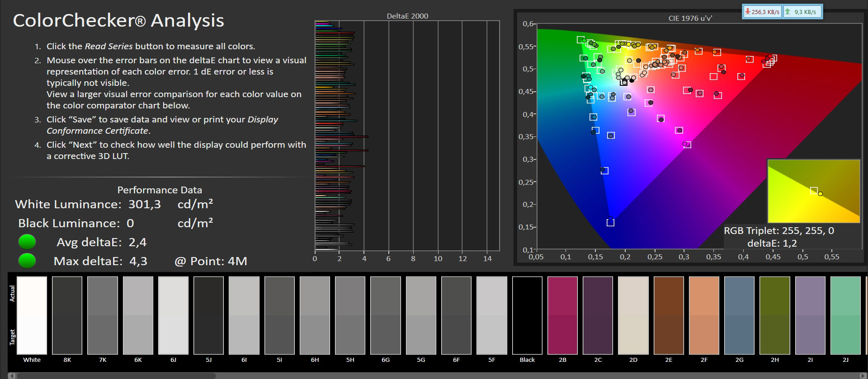Select the 5G gray swatch
This screenshot has height=379, width=868.
[421, 315]
